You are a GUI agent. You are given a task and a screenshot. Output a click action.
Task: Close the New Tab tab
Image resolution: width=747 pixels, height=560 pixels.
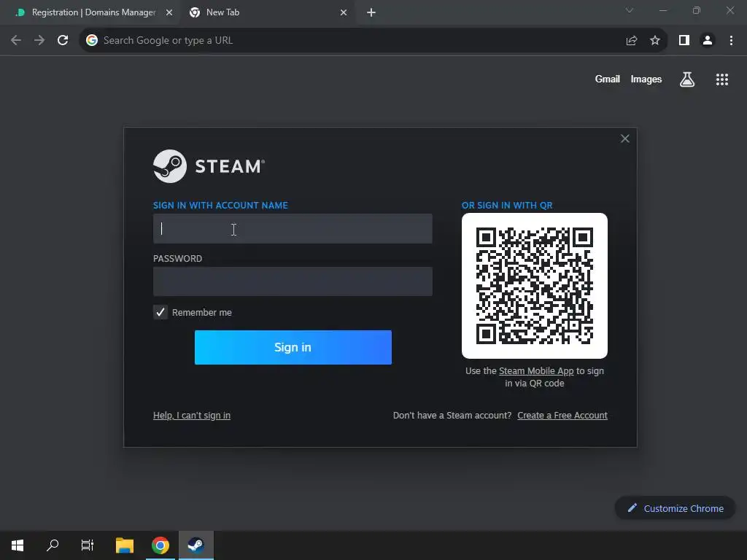click(344, 13)
